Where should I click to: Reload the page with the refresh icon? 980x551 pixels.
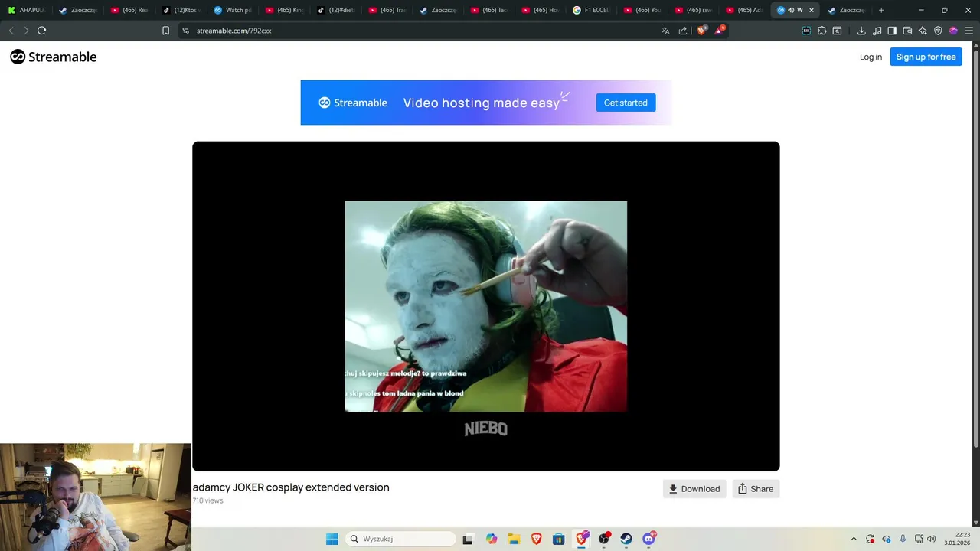pos(41,31)
